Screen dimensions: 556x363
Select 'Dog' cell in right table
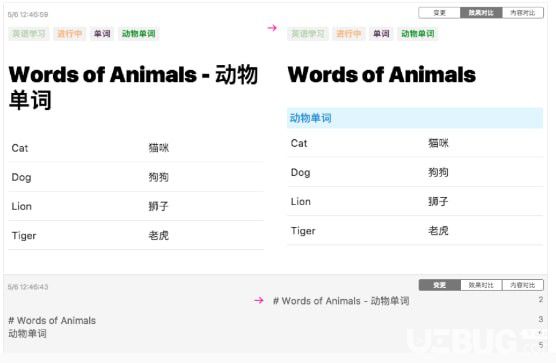click(300, 173)
